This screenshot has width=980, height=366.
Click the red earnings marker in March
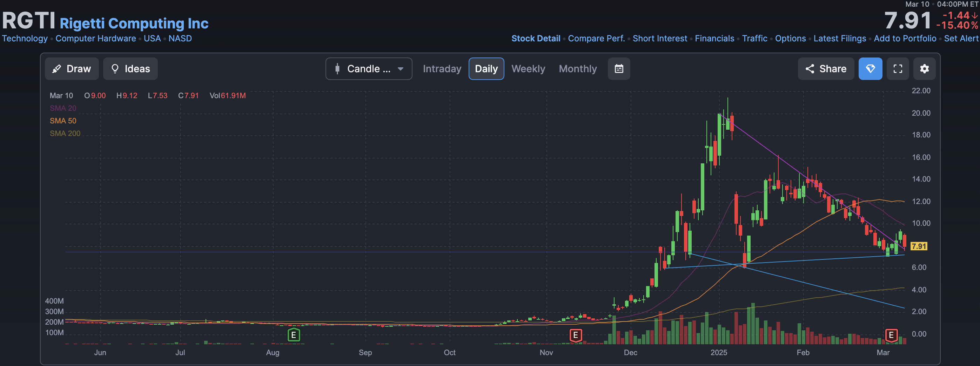pyautogui.click(x=891, y=335)
